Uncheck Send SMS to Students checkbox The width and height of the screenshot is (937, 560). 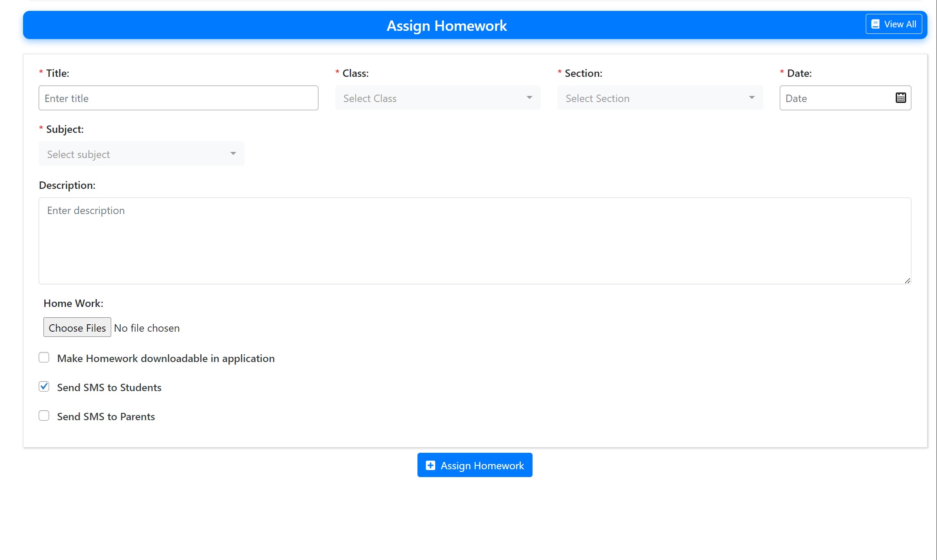(44, 387)
